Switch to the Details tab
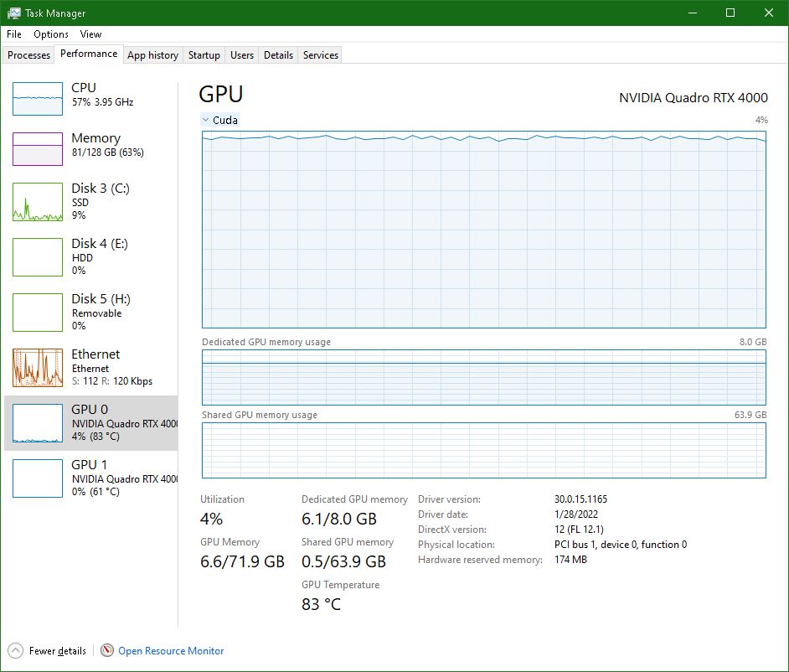The width and height of the screenshot is (789, 672). coord(278,54)
